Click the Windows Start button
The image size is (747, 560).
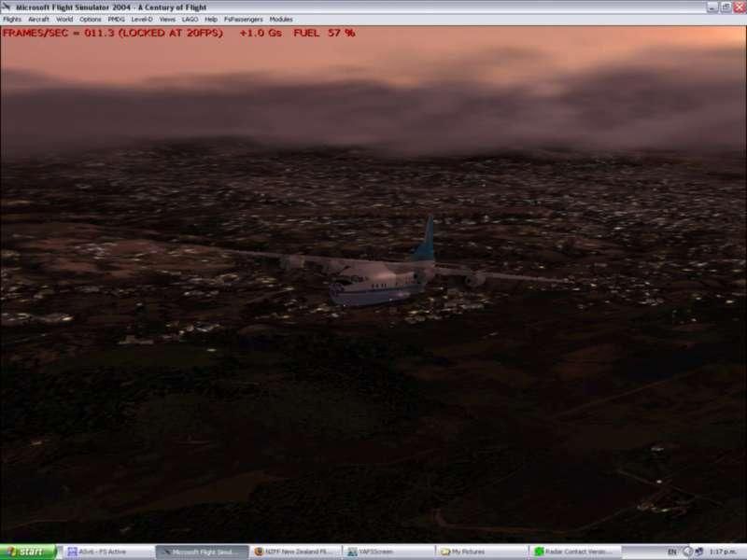(x=28, y=552)
